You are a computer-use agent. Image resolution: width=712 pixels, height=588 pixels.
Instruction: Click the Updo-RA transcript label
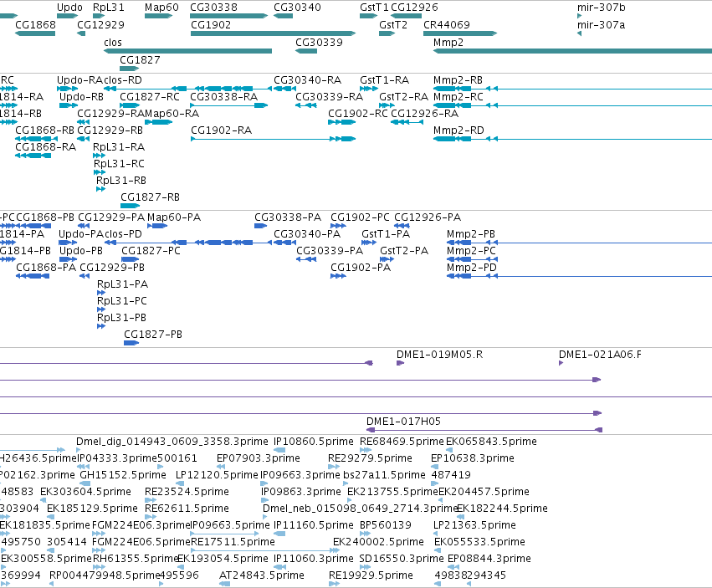point(80,80)
